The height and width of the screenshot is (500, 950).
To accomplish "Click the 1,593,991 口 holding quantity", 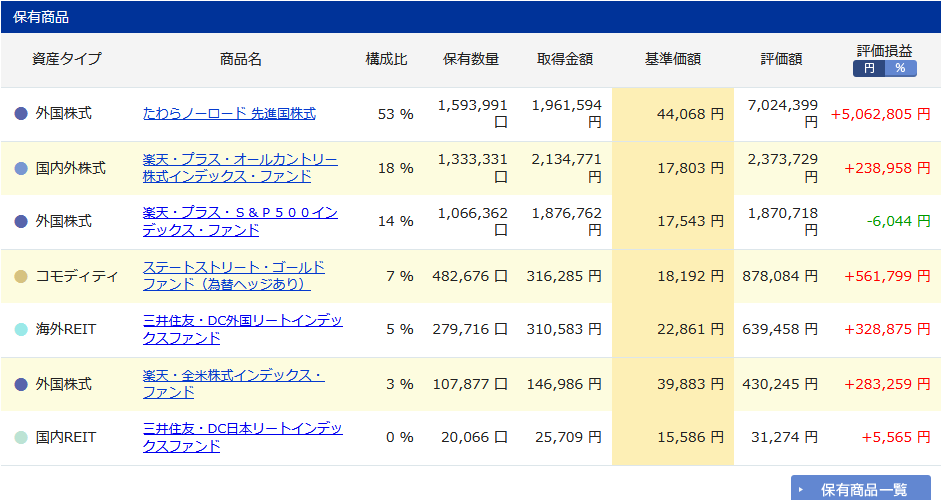I will 473,113.
